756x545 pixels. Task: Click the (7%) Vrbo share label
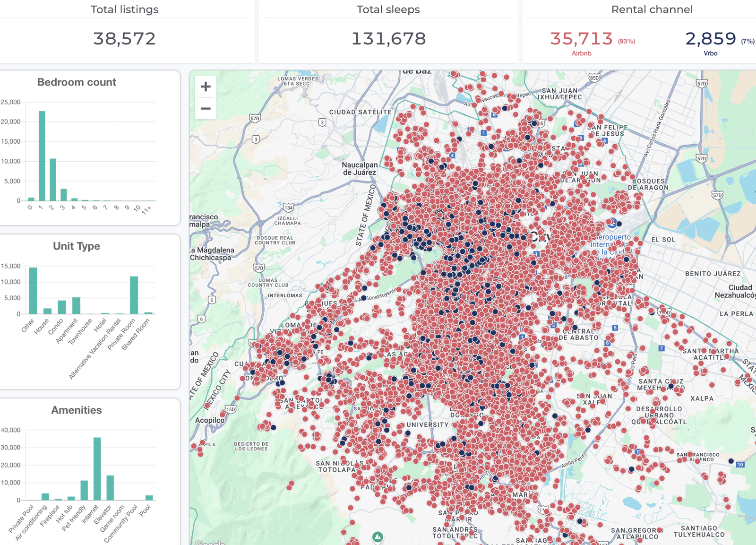pyautogui.click(x=747, y=42)
